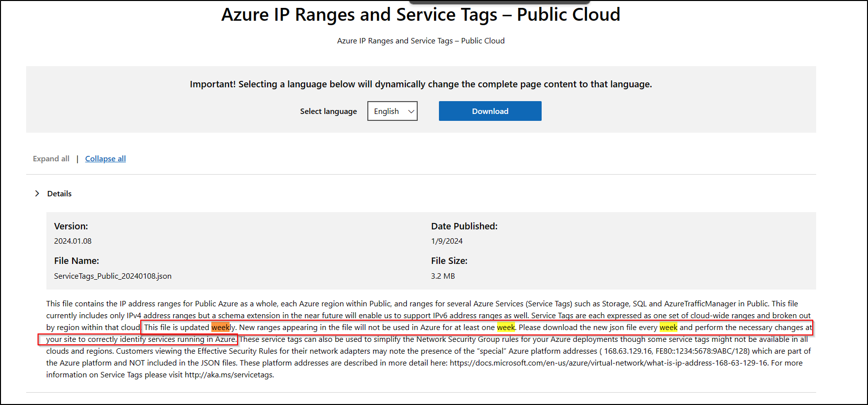This screenshot has width=868, height=405.
Task: Click the Date Published: label
Action: pyautogui.click(x=464, y=226)
